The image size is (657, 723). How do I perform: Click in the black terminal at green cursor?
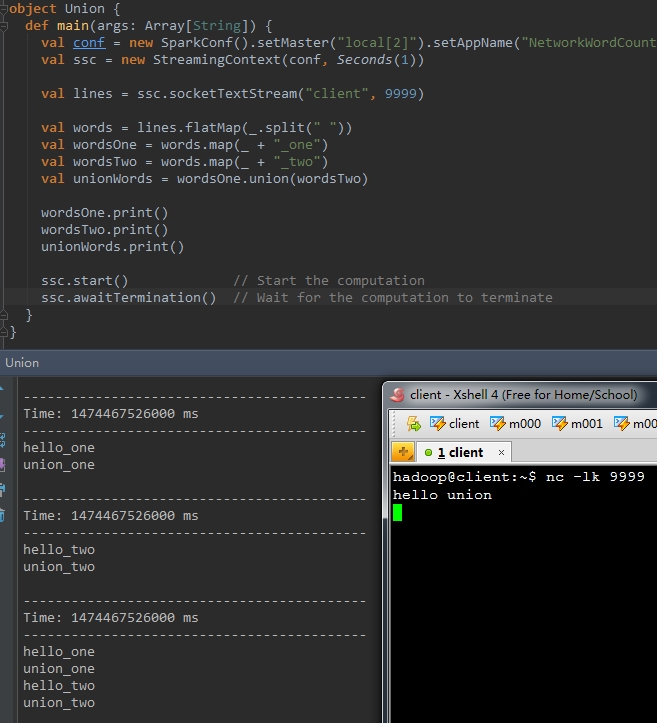[x=397, y=512]
